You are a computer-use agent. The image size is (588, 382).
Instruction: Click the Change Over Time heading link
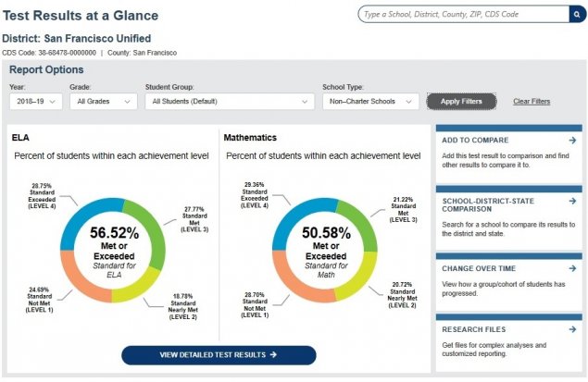pyautogui.click(x=477, y=269)
